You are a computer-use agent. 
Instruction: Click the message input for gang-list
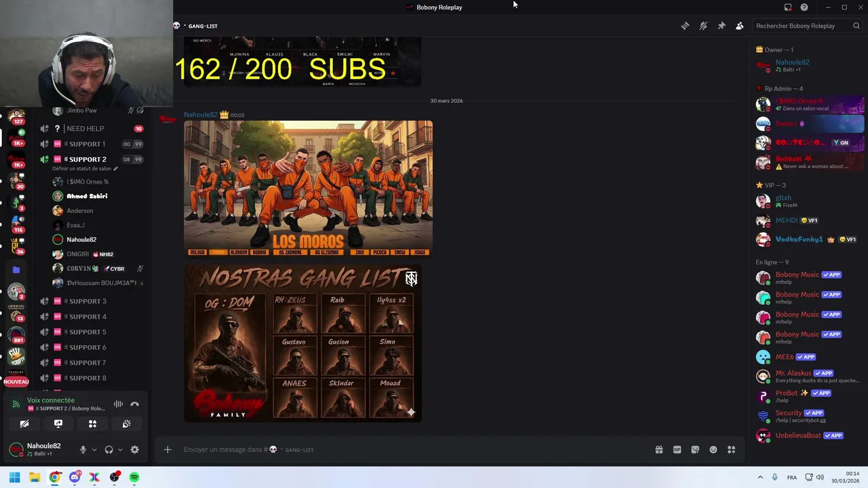[407, 449]
